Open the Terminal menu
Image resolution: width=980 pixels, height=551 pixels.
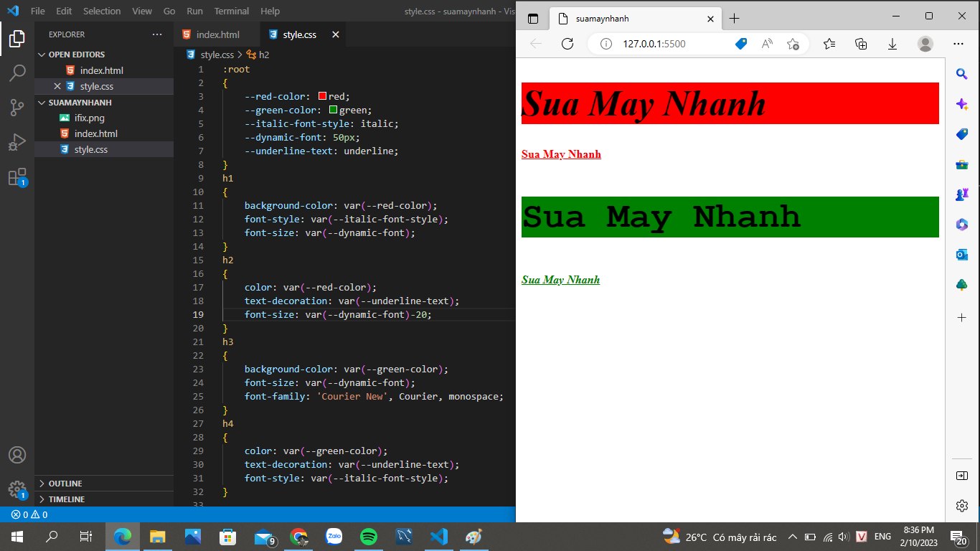(232, 11)
